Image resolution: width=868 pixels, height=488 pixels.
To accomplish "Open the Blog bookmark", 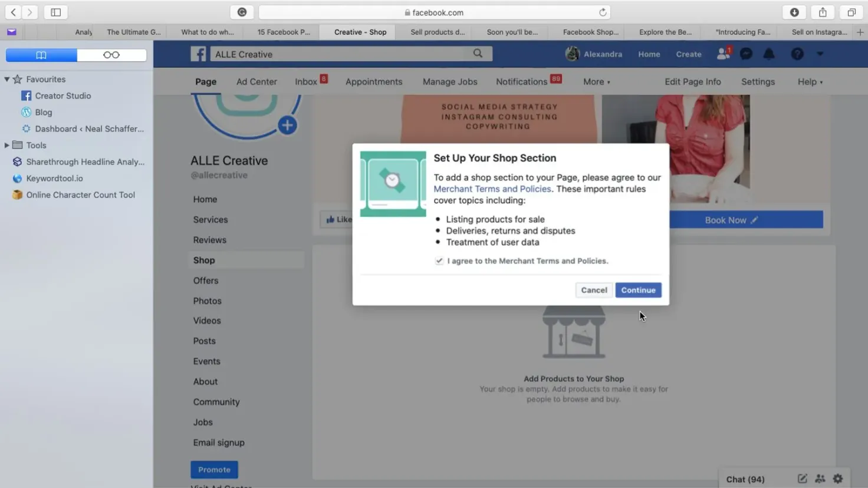I will (37, 112).
